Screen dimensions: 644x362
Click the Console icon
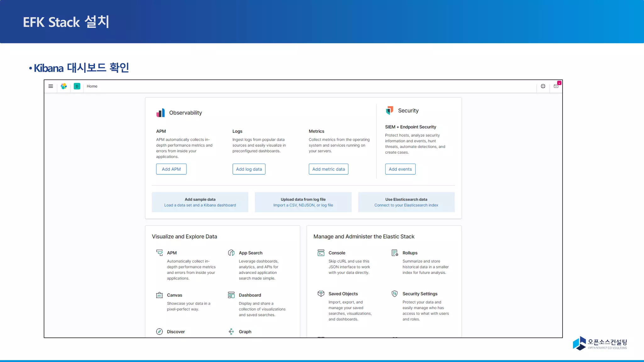click(x=321, y=253)
